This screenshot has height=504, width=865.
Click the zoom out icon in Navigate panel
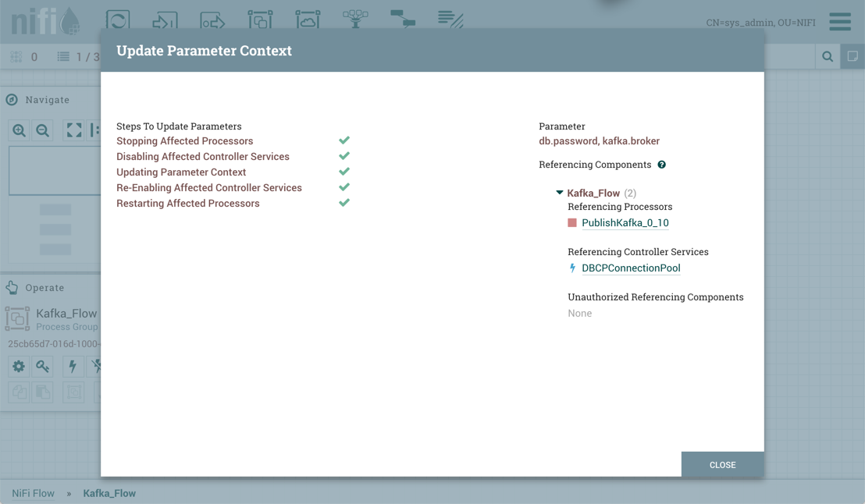pos(43,130)
